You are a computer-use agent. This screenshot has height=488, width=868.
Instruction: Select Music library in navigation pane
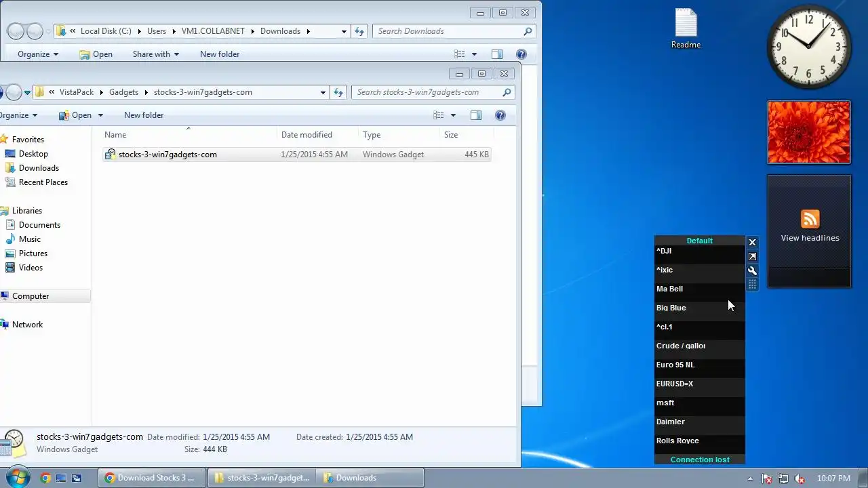[30, 239]
